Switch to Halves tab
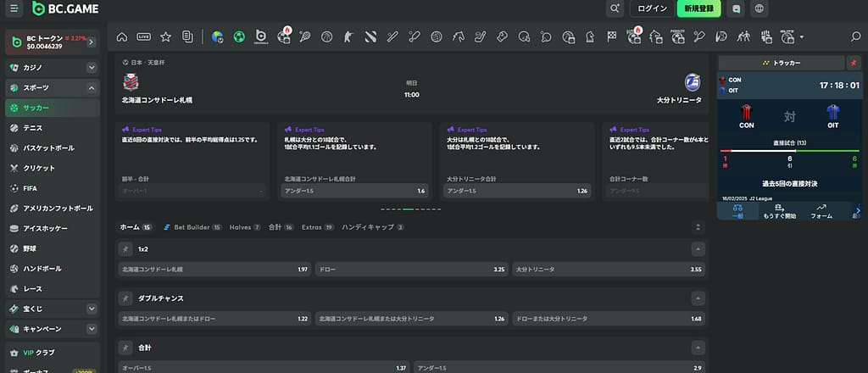This screenshot has width=868, height=373. (245, 227)
